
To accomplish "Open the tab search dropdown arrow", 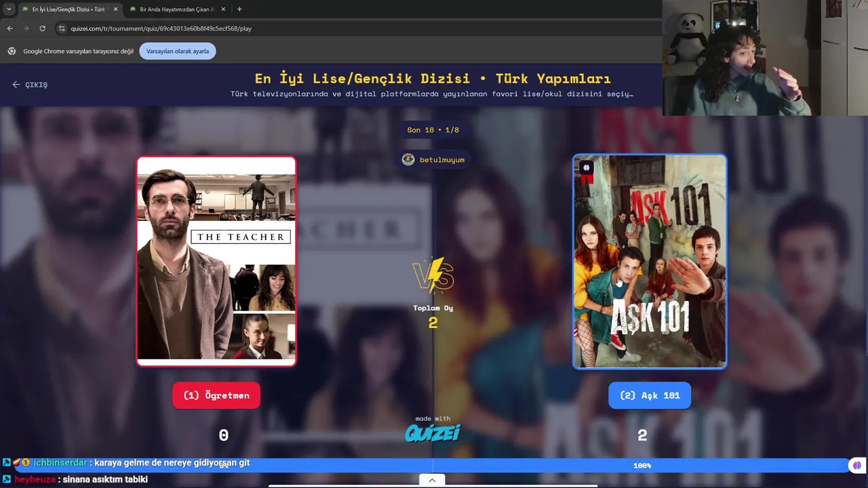I will (9, 9).
